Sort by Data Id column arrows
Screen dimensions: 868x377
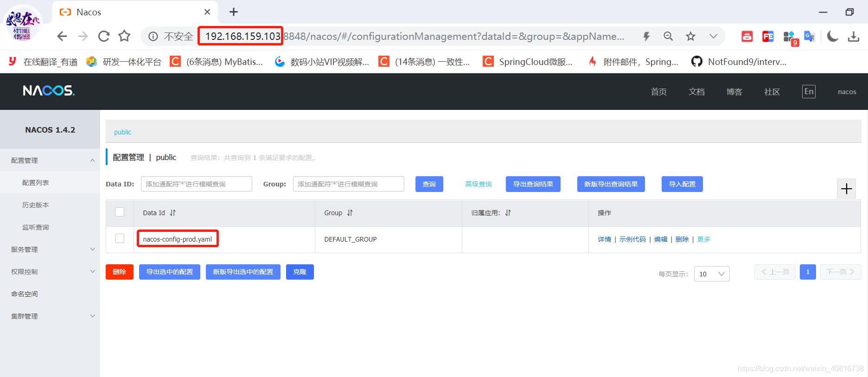(x=173, y=213)
